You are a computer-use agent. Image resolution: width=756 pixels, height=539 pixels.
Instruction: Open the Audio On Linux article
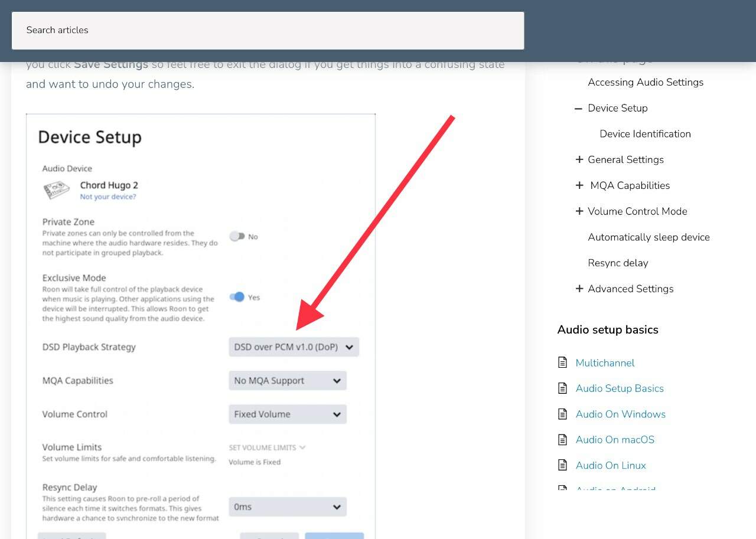[611, 466]
